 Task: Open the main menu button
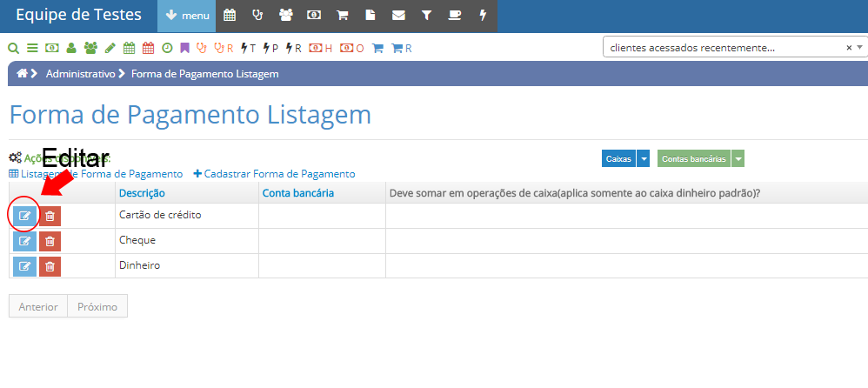(186, 16)
